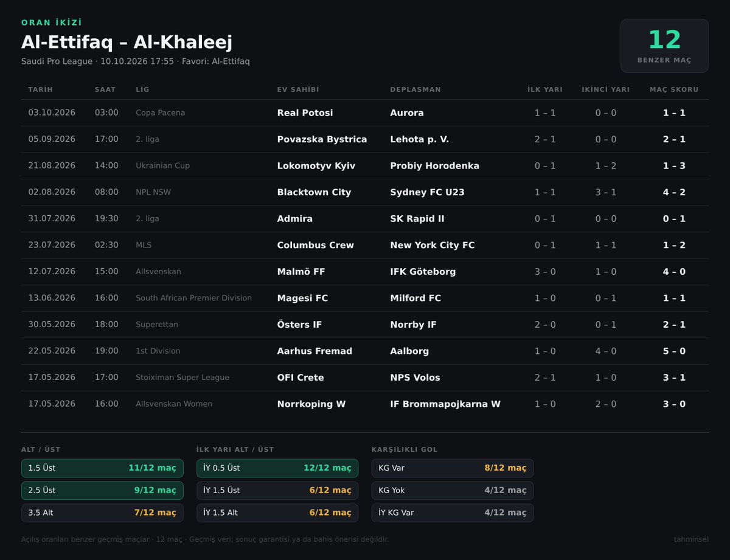Click the NPL NSW league name

pos(155,192)
